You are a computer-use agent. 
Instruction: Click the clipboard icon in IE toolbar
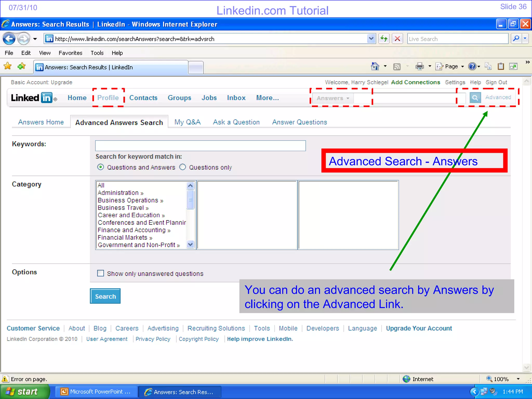pyautogui.click(x=501, y=66)
